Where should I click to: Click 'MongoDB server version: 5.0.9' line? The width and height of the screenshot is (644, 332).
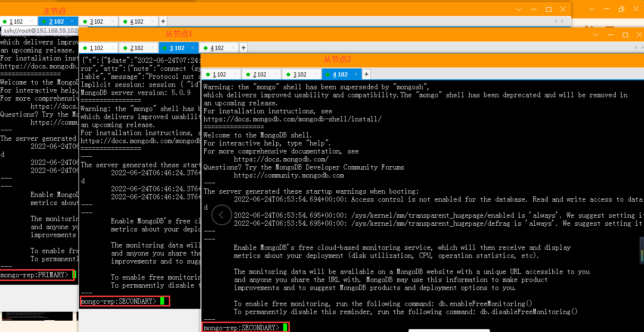(x=136, y=93)
